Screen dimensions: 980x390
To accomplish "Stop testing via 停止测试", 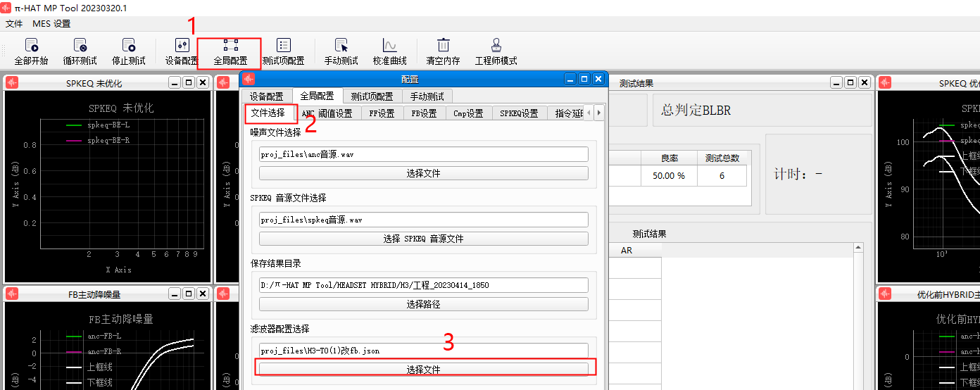I will 129,52.
